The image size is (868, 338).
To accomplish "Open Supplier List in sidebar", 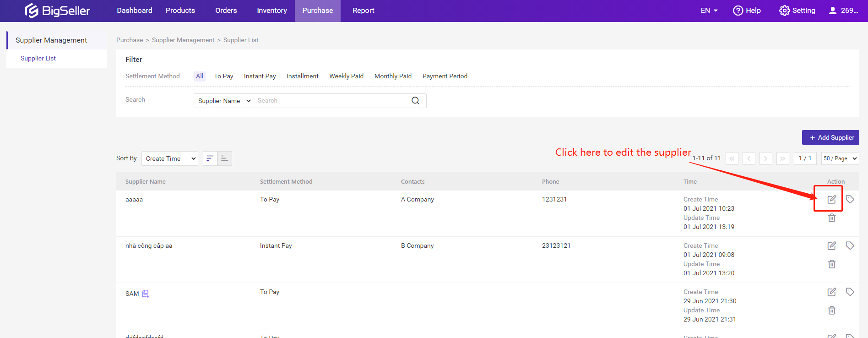I will [x=38, y=58].
